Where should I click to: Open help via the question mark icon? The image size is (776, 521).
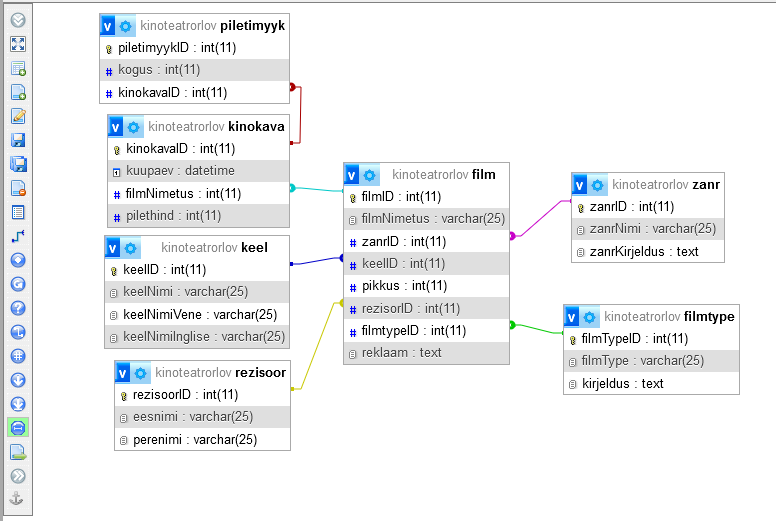click(x=18, y=308)
